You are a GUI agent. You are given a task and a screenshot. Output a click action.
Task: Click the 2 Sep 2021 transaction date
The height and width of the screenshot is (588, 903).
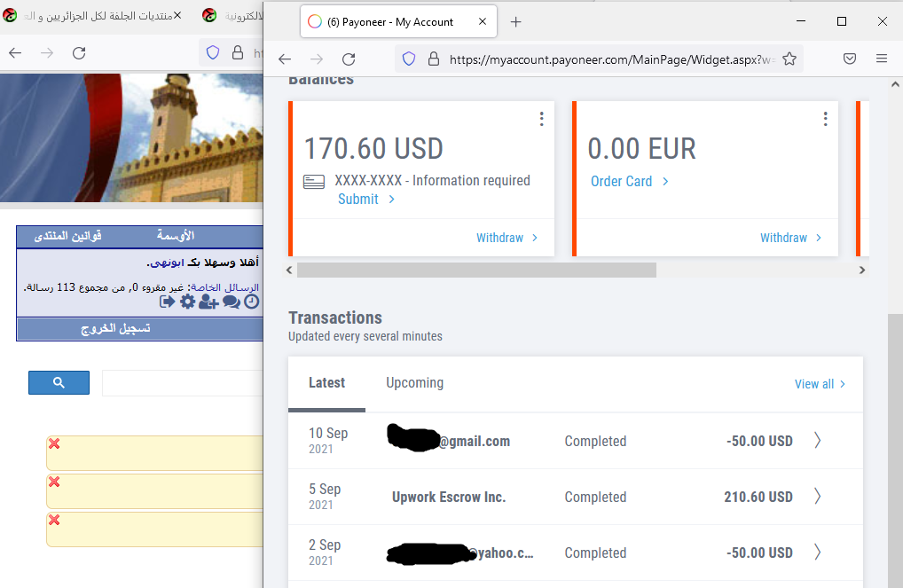coord(325,553)
